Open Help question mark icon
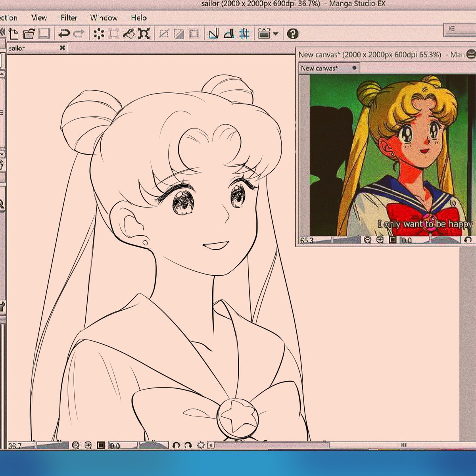The width and height of the screenshot is (476, 476). pyautogui.click(x=293, y=34)
